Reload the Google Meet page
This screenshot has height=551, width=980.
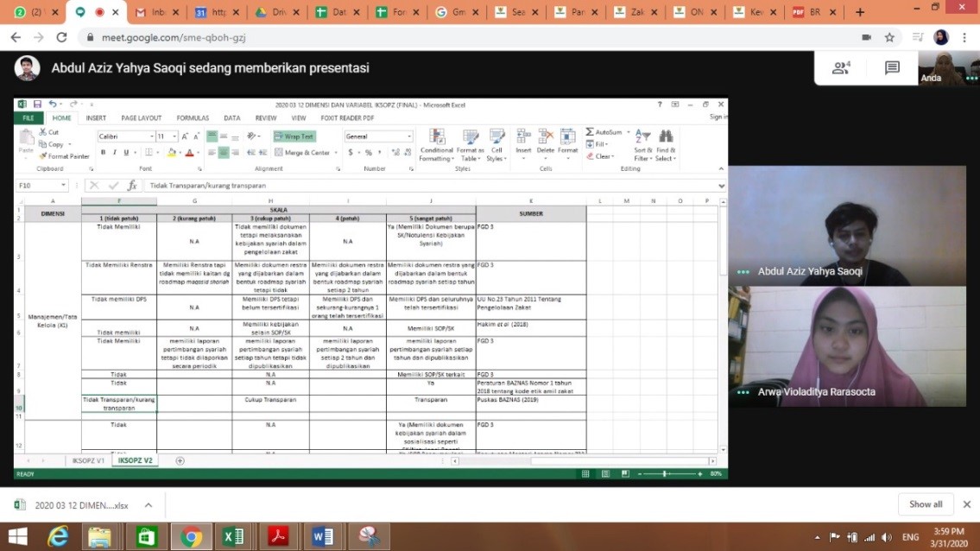[61, 38]
